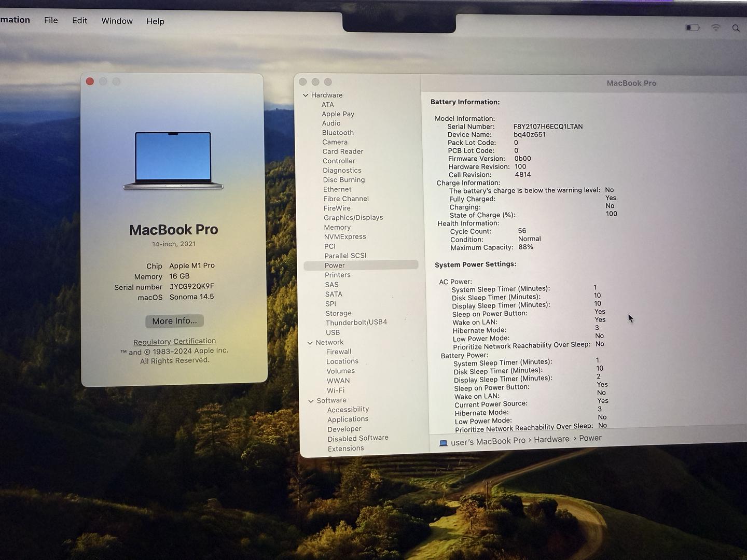The image size is (747, 560).
Task: Select Bluetooth in the hardware list
Action: [338, 133]
